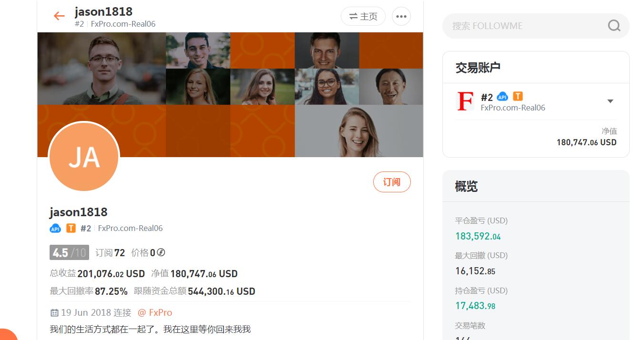
Task: Expand the trading account dropdown arrow
Action: pyautogui.click(x=610, y=101)
